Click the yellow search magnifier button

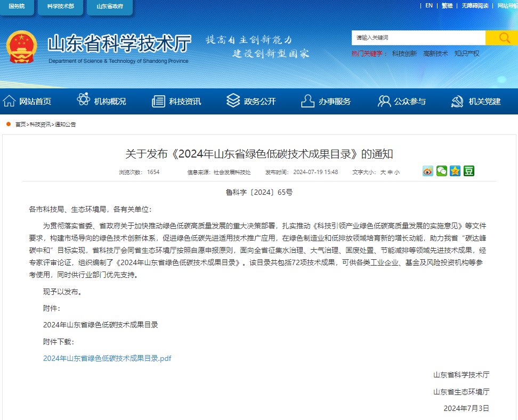click(x=501, y=38)
